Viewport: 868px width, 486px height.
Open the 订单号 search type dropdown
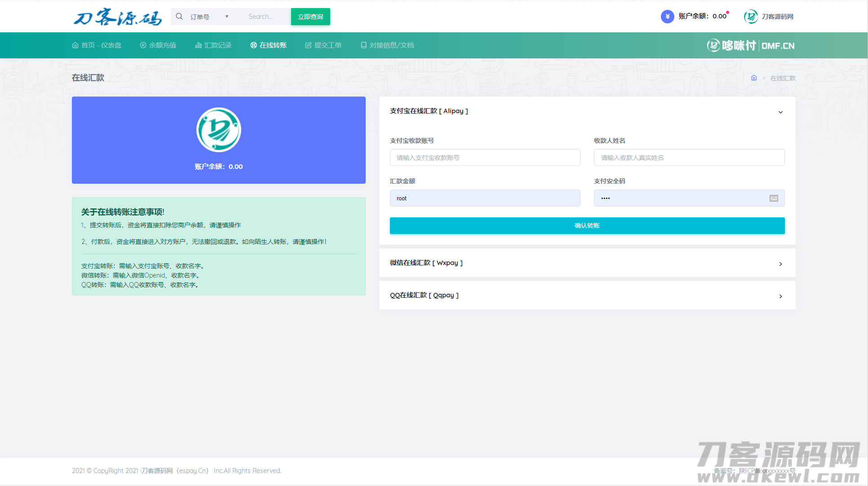click(x=209, y=17)
